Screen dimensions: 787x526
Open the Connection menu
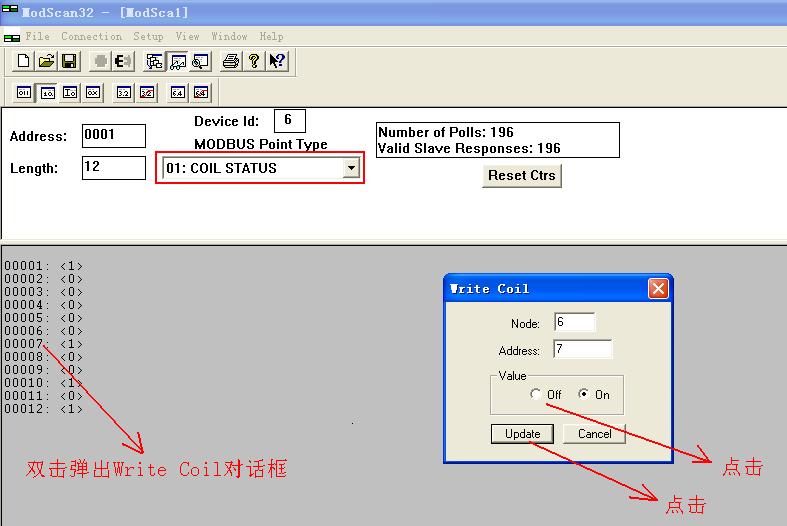point(91,37)
